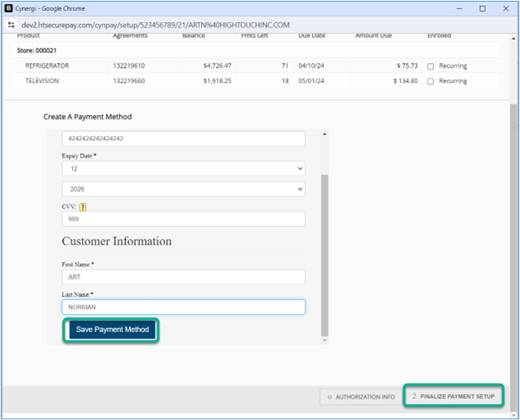520x420 pixels.
Task: Maximize the Chrome window
Action: (x=483, y=8)
